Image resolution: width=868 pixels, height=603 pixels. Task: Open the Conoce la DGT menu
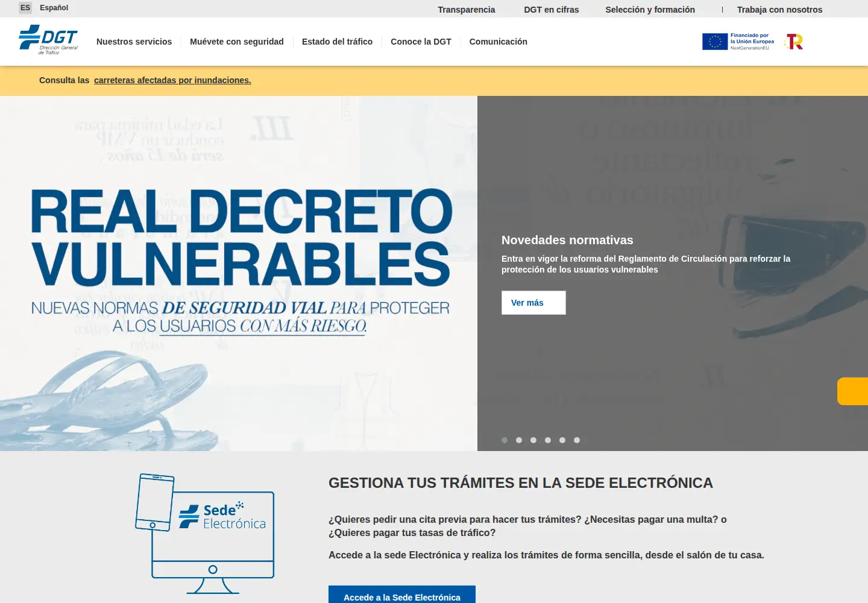point(421,42)
